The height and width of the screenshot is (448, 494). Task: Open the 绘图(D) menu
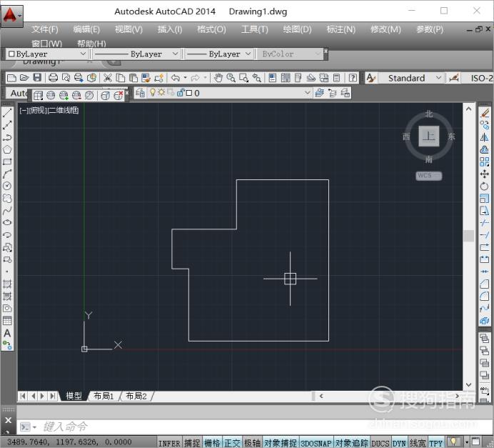297,29
